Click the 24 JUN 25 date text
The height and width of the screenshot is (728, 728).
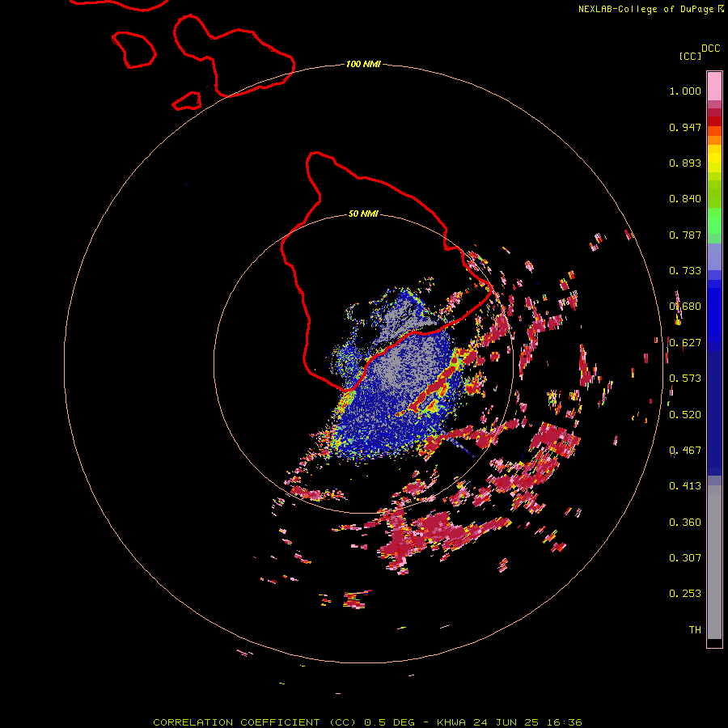[x=506, y=722]
